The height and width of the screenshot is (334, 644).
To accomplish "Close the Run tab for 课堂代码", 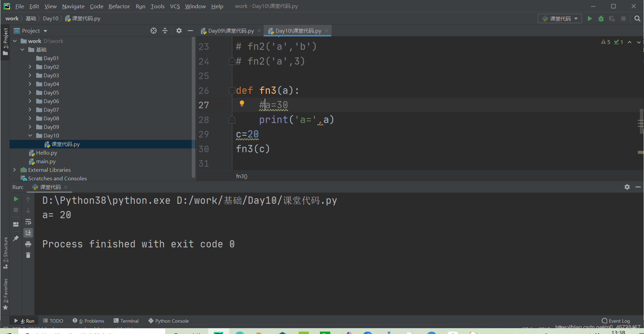I will tap(66, 187).
